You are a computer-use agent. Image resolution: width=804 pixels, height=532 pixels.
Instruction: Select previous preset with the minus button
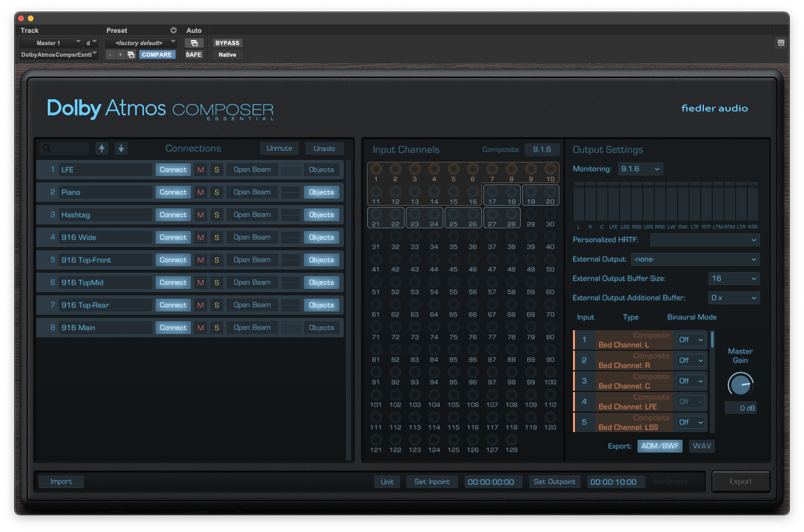[x=110, y=55]
